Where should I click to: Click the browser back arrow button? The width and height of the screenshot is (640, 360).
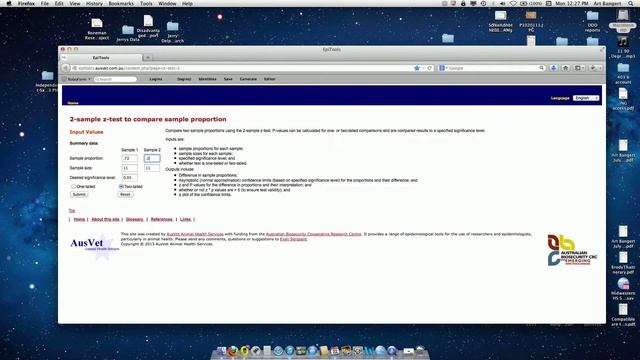[65, 68]
